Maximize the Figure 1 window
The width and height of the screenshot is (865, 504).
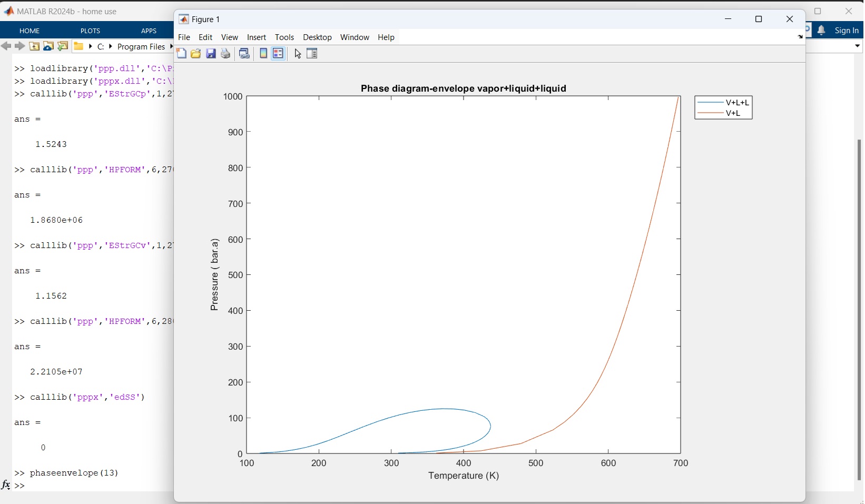point(759,19)
